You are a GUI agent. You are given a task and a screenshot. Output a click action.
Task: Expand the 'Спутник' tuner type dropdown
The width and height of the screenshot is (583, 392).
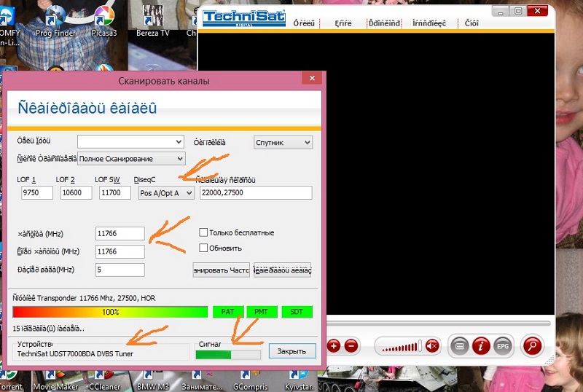283,142
